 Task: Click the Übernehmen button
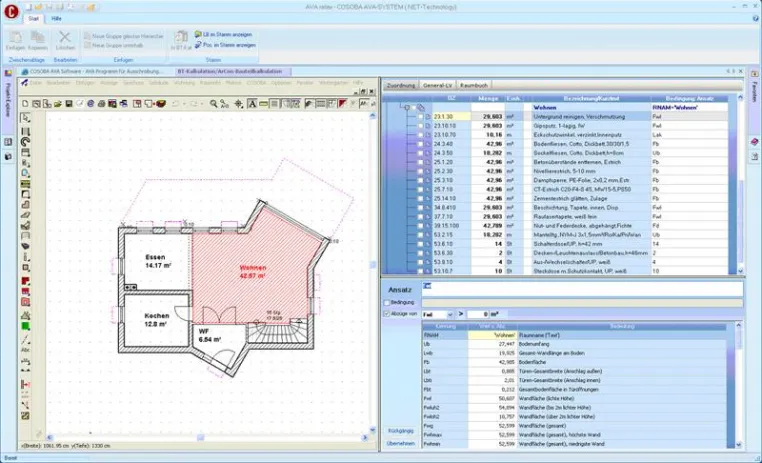[401, 444]
